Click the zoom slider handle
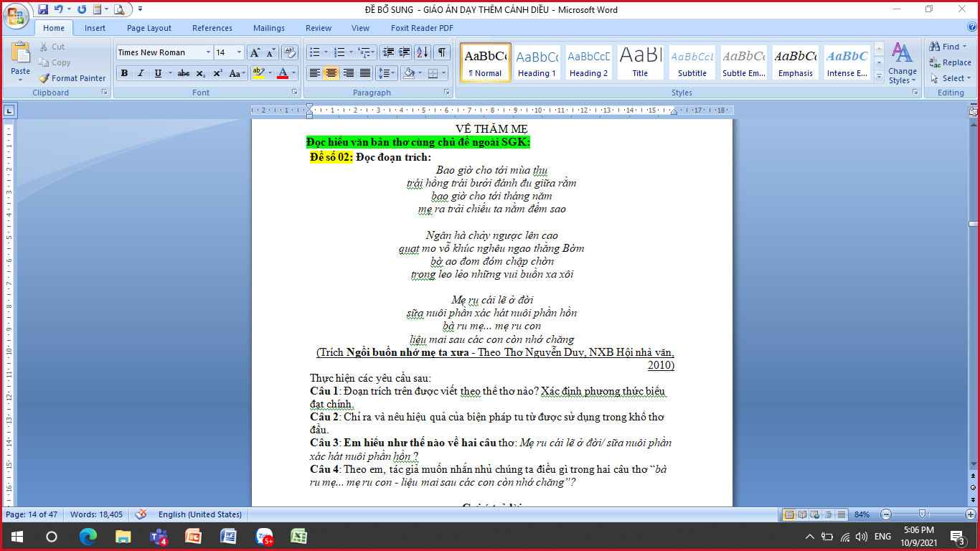 click(x=923, y=514)
